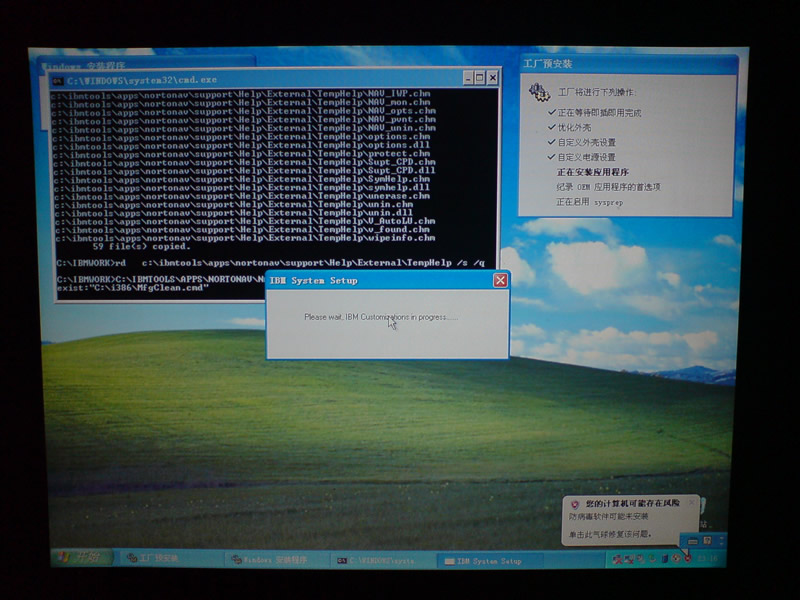Image resolution: width=800 pixels, height=600 pixels.
Task: Click the cmd line ending unin.dll
Action: tap(234, 213)
